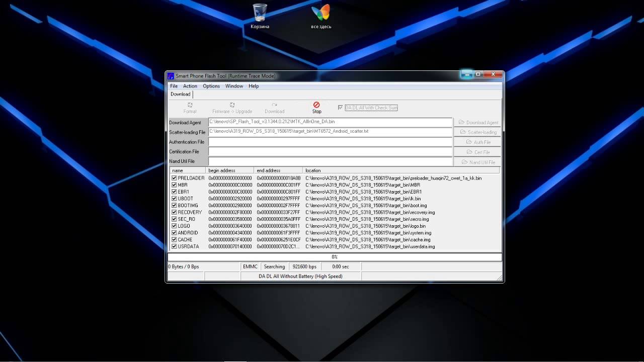The height and width of the screenshot is (362, 644).
Task: Select the logo.bin location entry
Action: (365, 226)
